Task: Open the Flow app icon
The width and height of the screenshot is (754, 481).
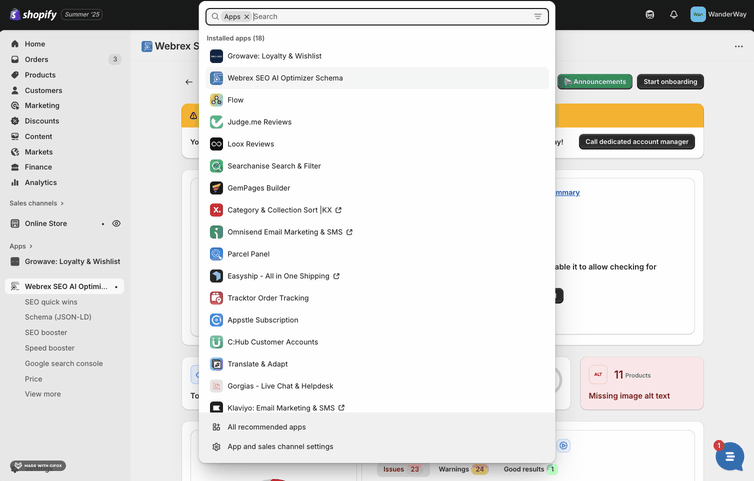Action: pyautogui.click(x=216, y=100)
